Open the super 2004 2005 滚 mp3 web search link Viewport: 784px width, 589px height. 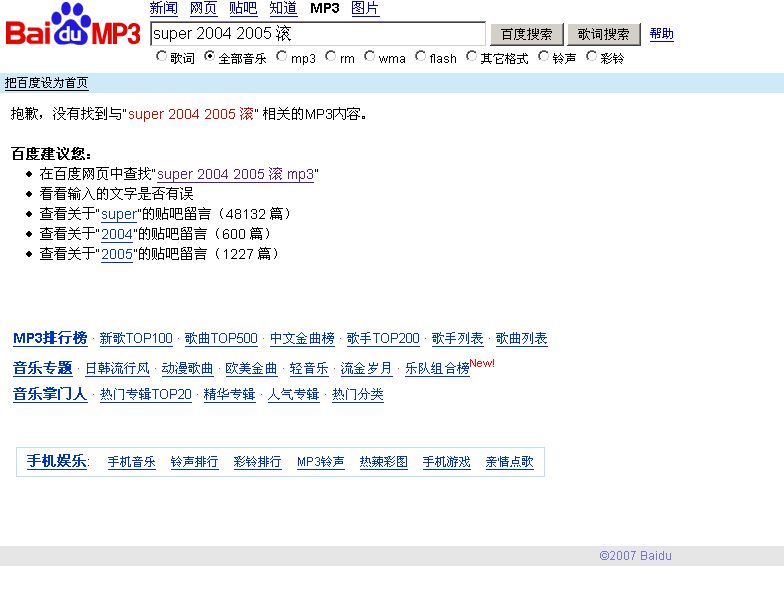[236, 174]
